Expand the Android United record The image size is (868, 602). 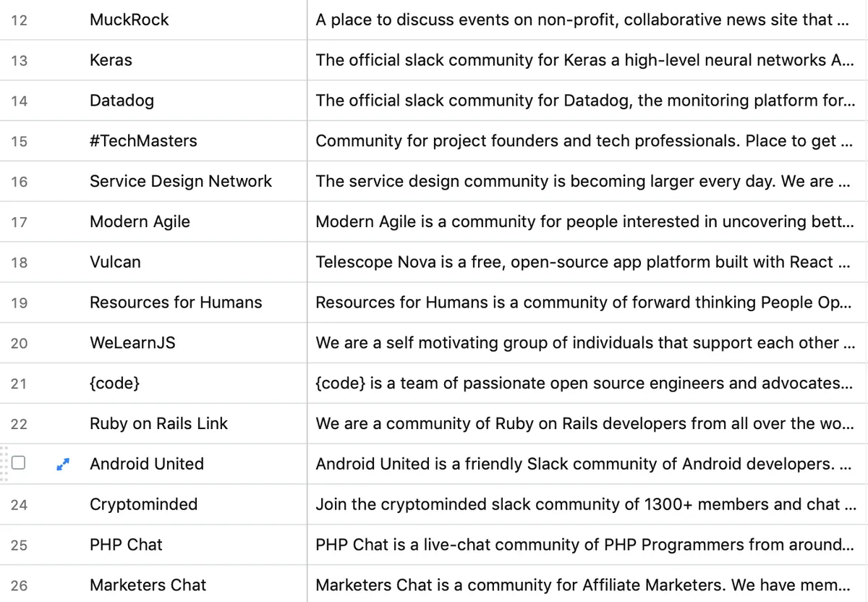click(63, 465)
